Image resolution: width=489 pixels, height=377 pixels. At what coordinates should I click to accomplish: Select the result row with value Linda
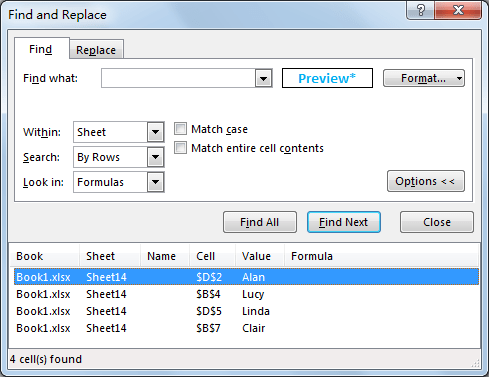[x=246, y=311]
